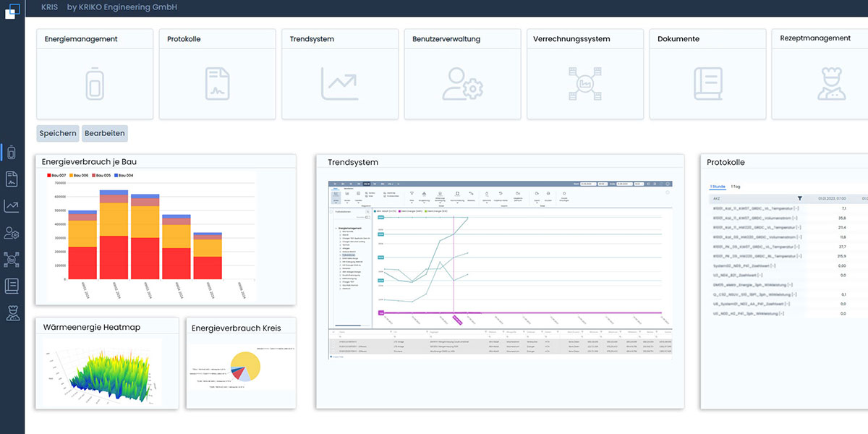Open user management from the sidebar icon
Image resolution: width=868 pixels, height=434 pixels.
click(x=12, y=233)
